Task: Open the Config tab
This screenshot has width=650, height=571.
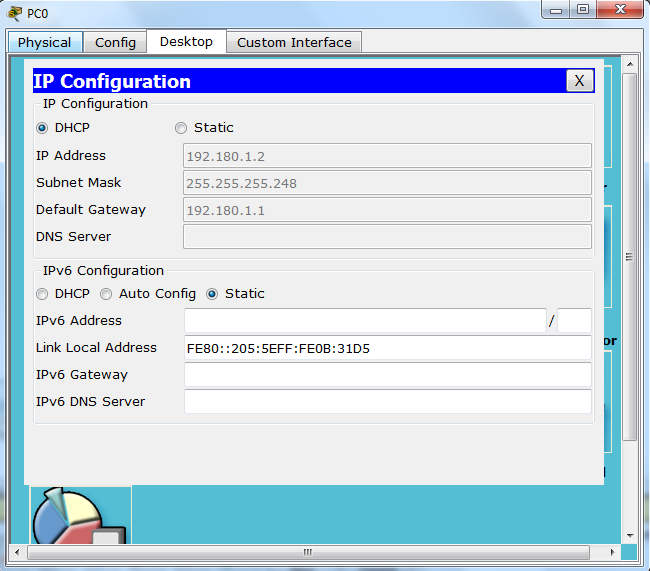Action: [x=115, y=42]
